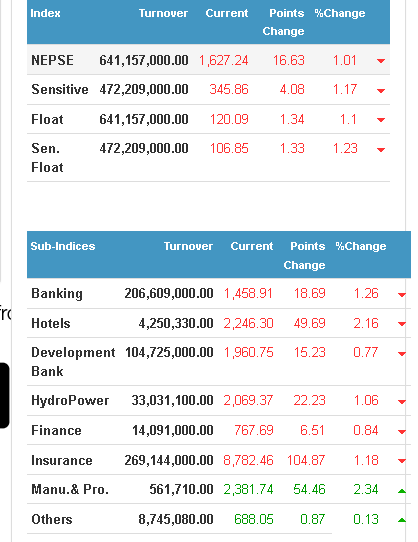Click the Insurance current value 8,782.46
The height and width of the screenshot is (542, 418).
tap(248, 460)
